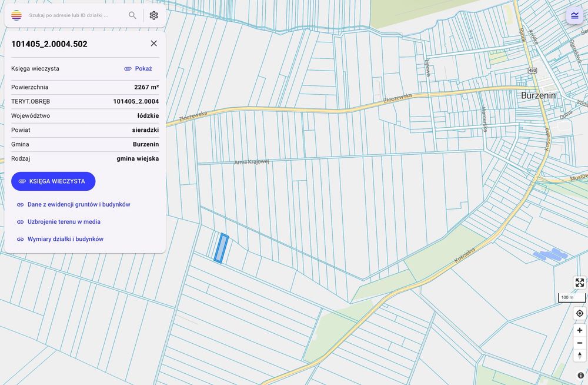
Task: Open settings via gear icon
Action: coord(153,15)
